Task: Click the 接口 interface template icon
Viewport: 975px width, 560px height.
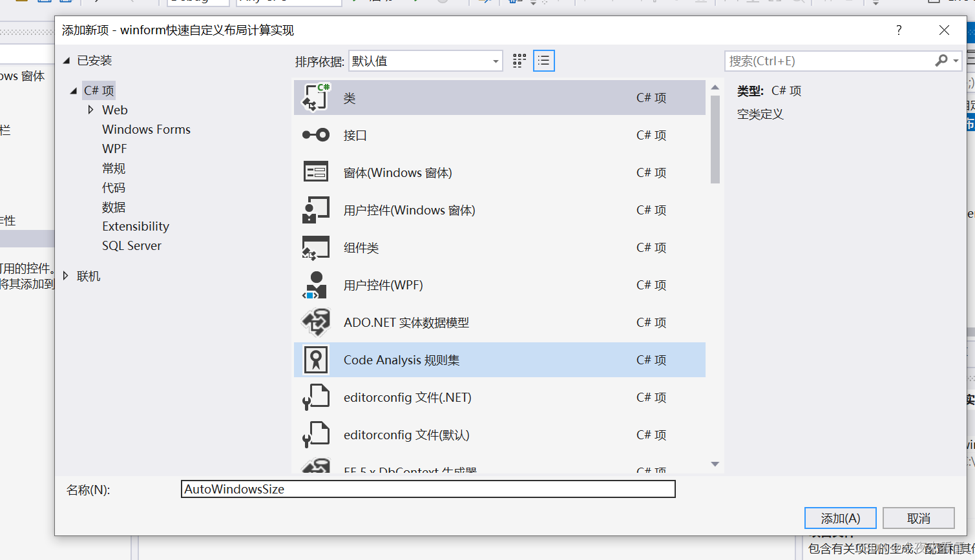Action: tap(316, 135)
